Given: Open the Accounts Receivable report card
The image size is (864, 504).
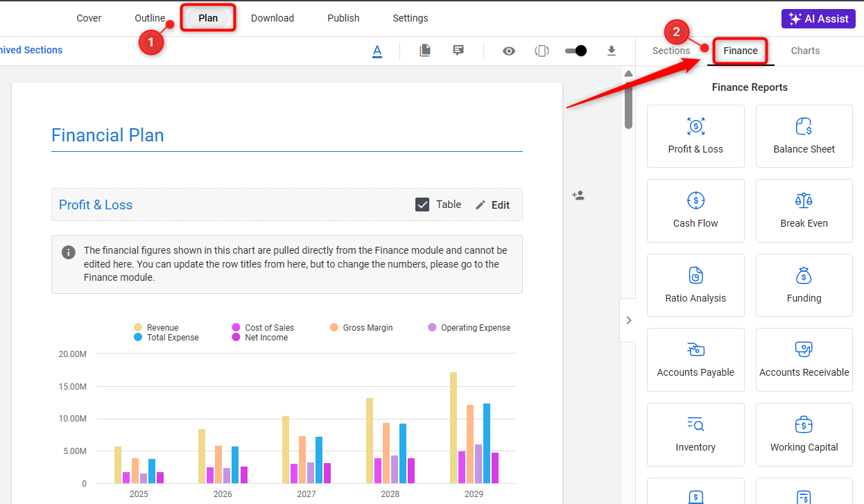Looking at the screenshot, I should point(804,360).
